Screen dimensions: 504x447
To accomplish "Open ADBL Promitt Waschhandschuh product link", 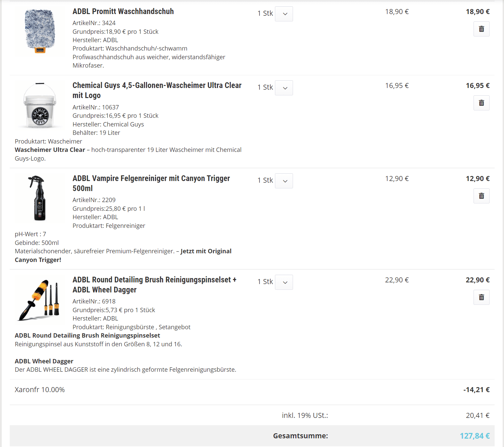I will (x=123, y=11).
